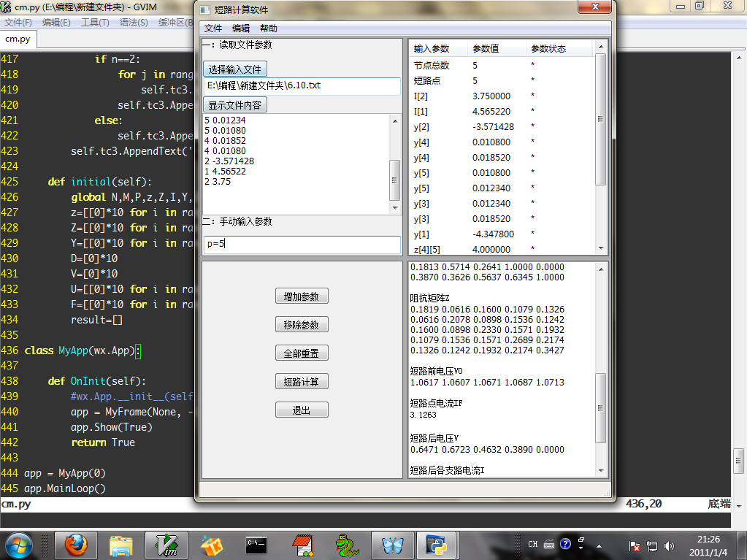
Task: Click 输入参数 column header
Action: pos(438,49)
